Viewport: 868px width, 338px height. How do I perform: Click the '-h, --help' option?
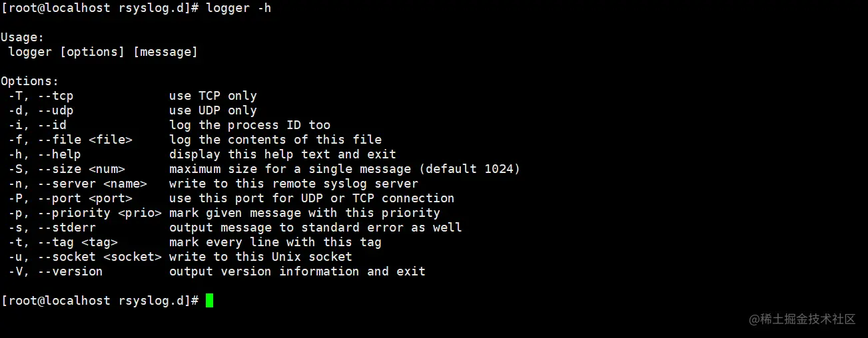pos(45,154)
